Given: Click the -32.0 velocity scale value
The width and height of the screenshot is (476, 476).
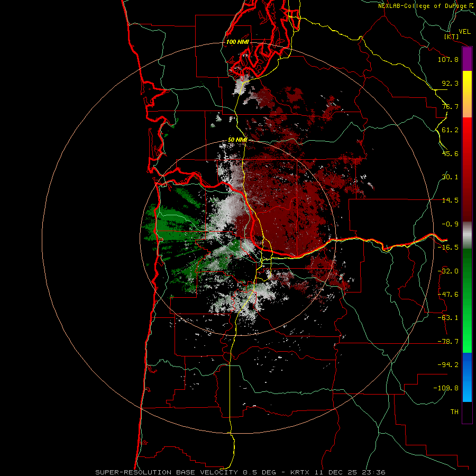Looking at the screenshot, I should point(448,271).
